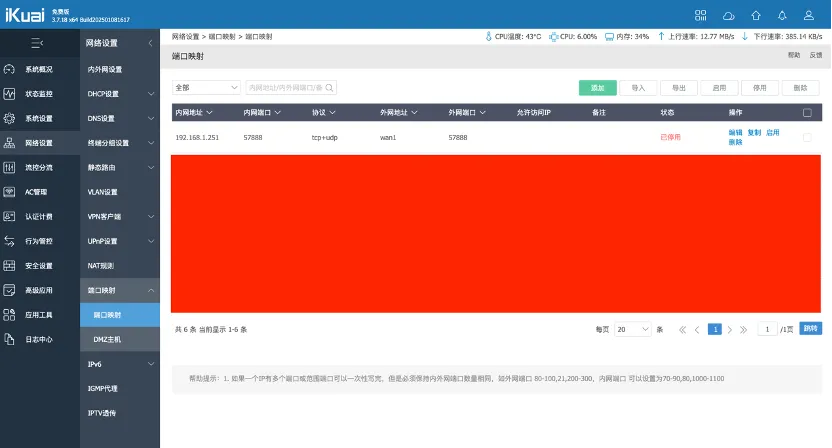Click the 导入 button
The width and height of the screenshot is (832, 448).
(x=638, y=88)
